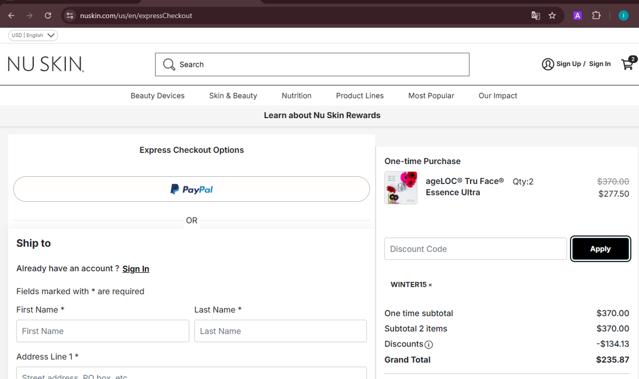Open the Product Lines menu
Viewport: 639px width, 379px height.
click(360, 95)
